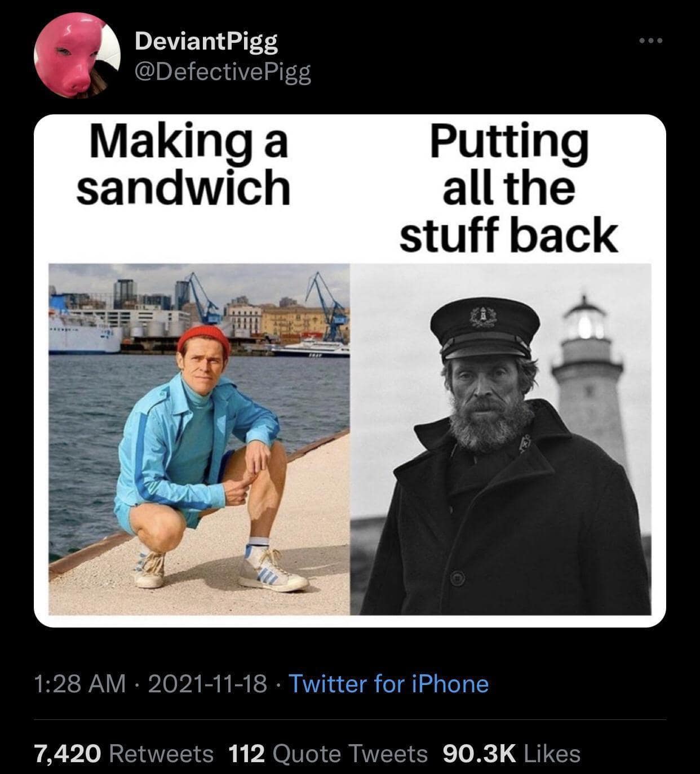Show the 90.3K Likes list
Screen dimensions: 700x774
click(x=512, y=753)
